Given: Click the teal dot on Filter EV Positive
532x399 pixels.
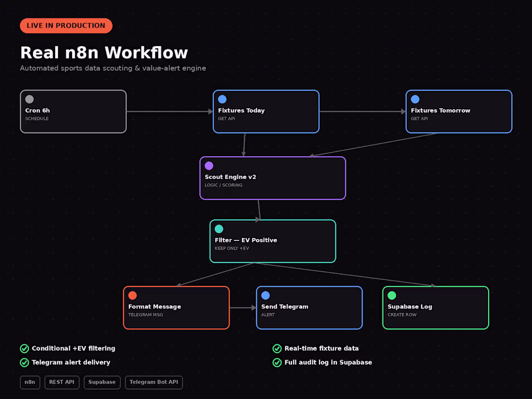Looking at the screenshot, I should [x=219, y=229].
